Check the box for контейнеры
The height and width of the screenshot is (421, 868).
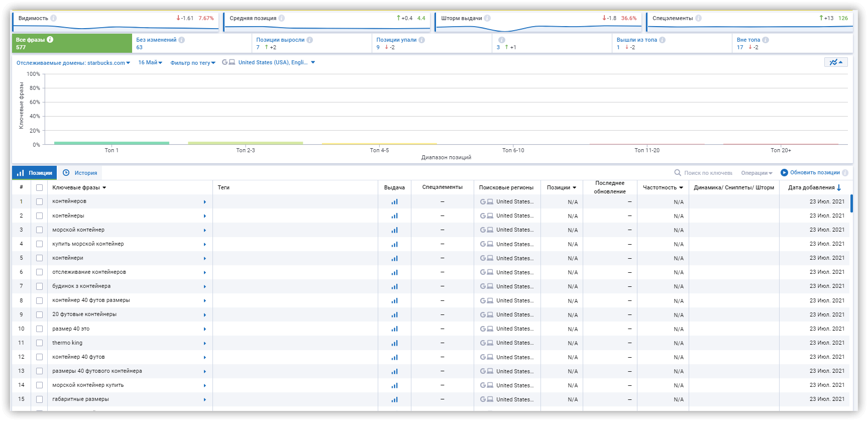coord(39,216)
